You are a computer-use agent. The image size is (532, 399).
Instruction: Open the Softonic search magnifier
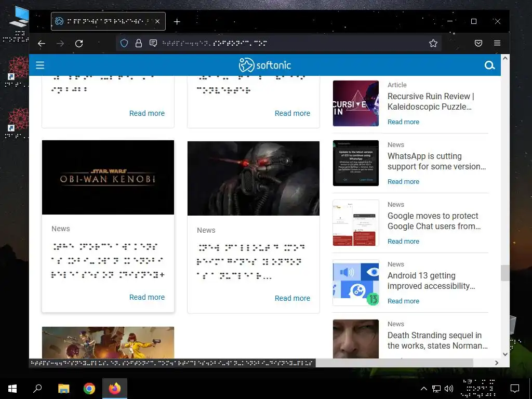(x=489, y=65)
